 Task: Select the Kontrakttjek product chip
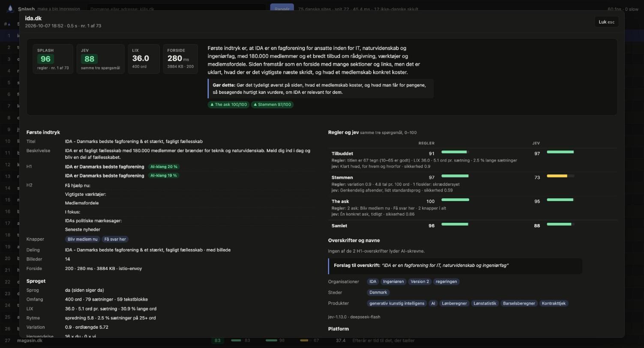pos(554,303)
